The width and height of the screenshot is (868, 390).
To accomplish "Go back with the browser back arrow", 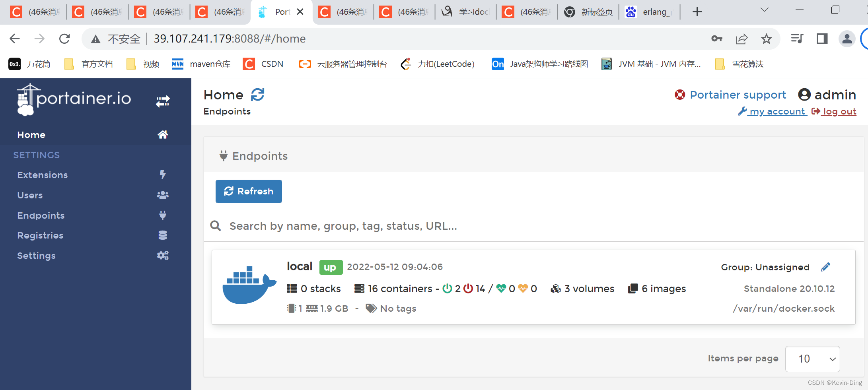I will [x=15, y=39].
